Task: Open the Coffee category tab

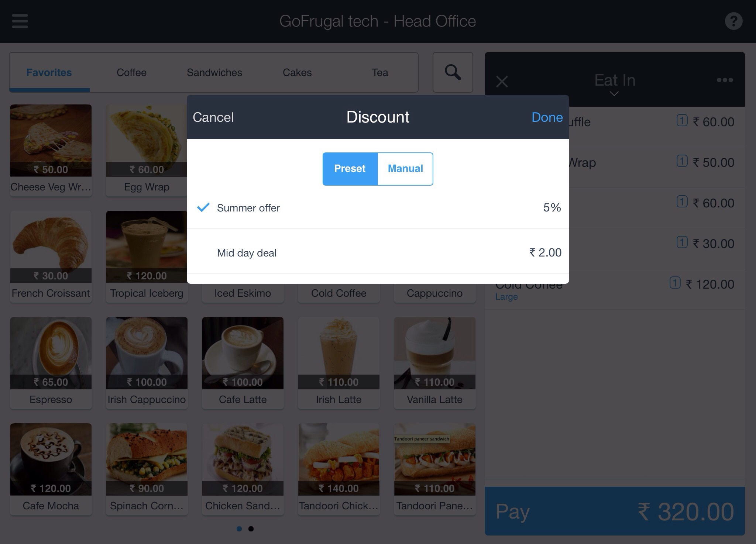Action: tap(131, 72)
